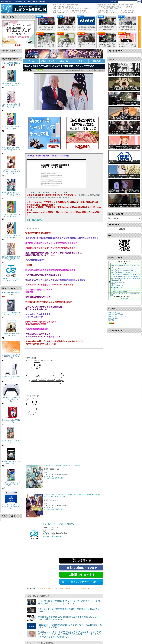The image size is (142, 644).
Task: Click the 新作ゲームリリース game banner
Action: click(64, 54)
